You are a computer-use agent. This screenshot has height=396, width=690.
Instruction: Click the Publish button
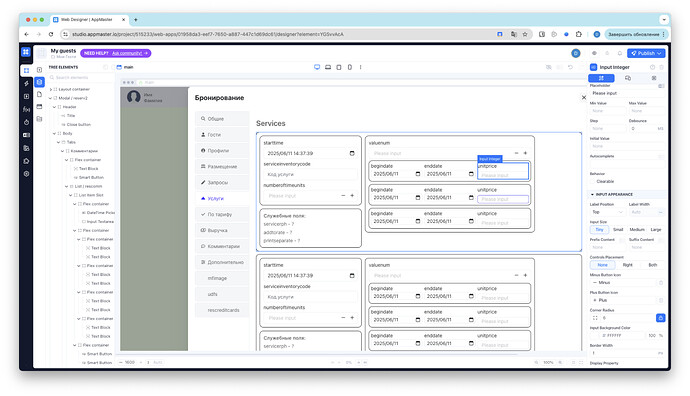[x=646, y=53]
